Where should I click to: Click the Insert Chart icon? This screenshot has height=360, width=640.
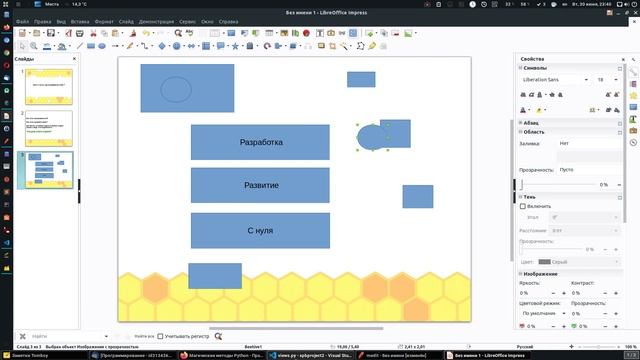pos(295,33)
